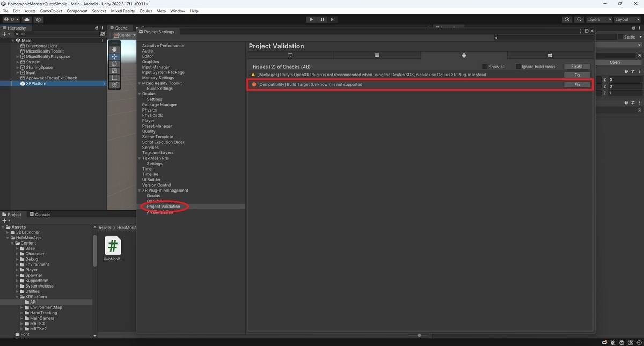
Task: Open Project create plus dropdown
Action: 6,220
